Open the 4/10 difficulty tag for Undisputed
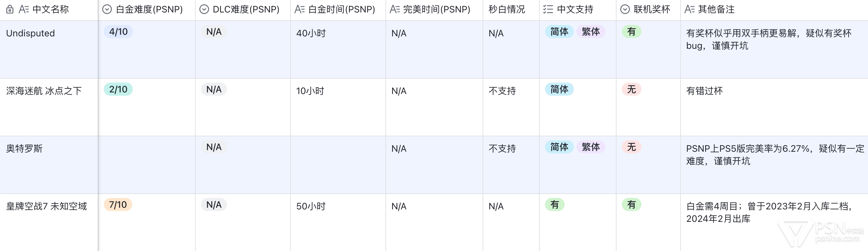Screen dimensions: 868x251 (x=118, y=32)
